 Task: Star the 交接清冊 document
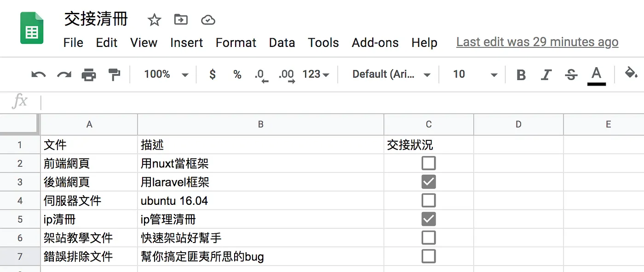coord(154,20)
